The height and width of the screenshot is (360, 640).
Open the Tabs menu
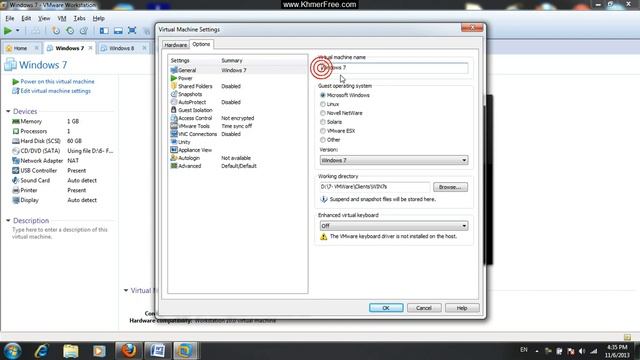click(80, 18)
